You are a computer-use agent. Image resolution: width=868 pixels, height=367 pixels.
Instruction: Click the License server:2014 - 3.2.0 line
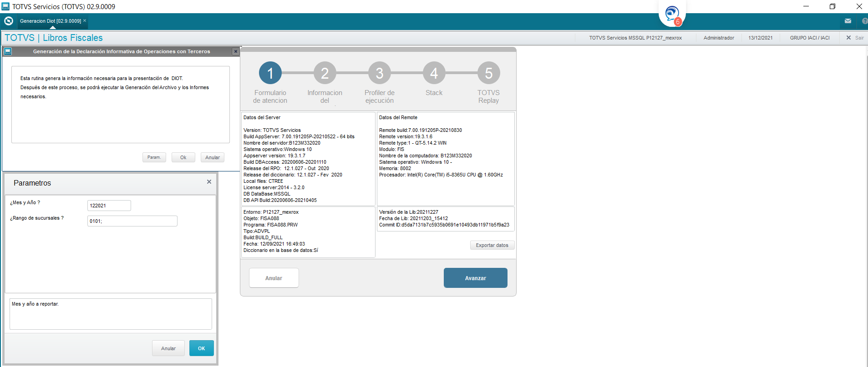[274, 187]
